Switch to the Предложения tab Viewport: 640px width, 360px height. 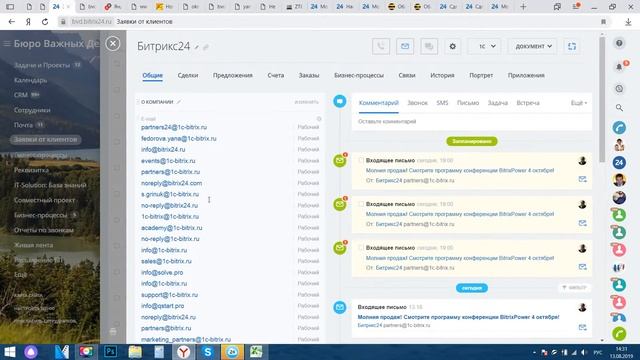click(x=233, y=76)
